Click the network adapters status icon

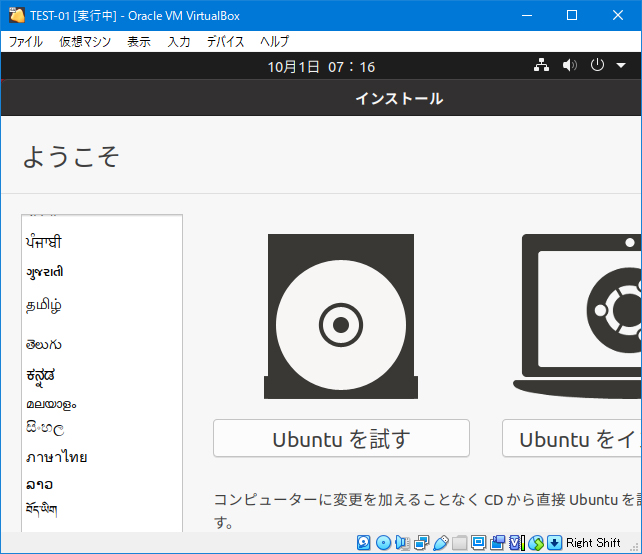coord(421,543)
